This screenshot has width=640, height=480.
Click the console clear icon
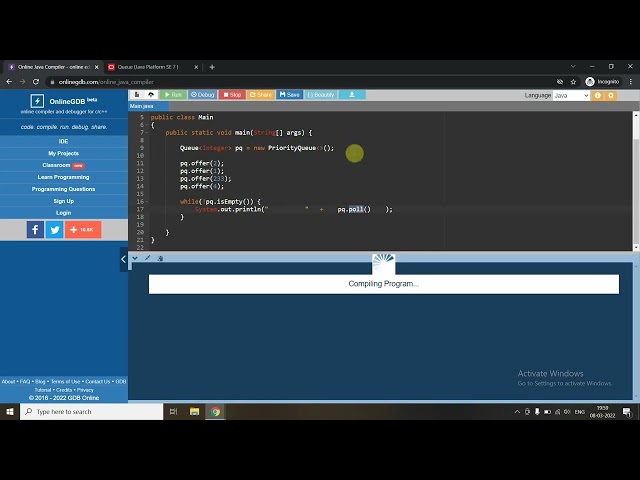click(160, 258)
